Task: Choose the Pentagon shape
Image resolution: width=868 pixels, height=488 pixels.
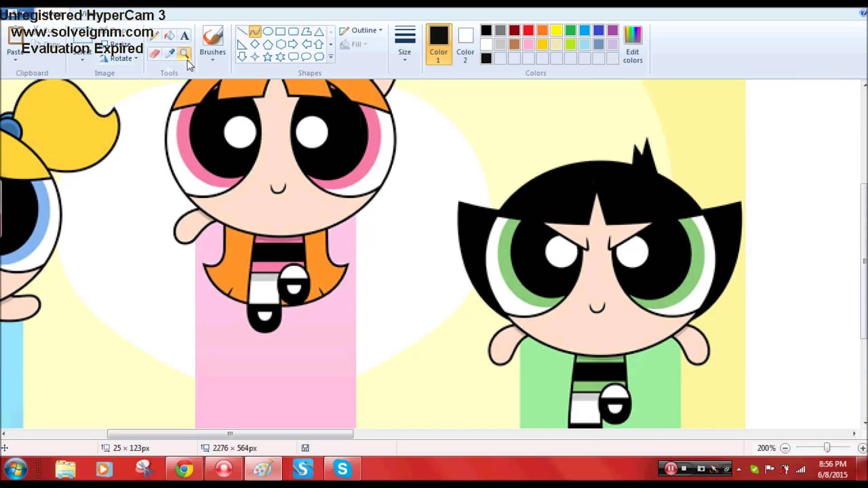Action: tap(268, 44)
